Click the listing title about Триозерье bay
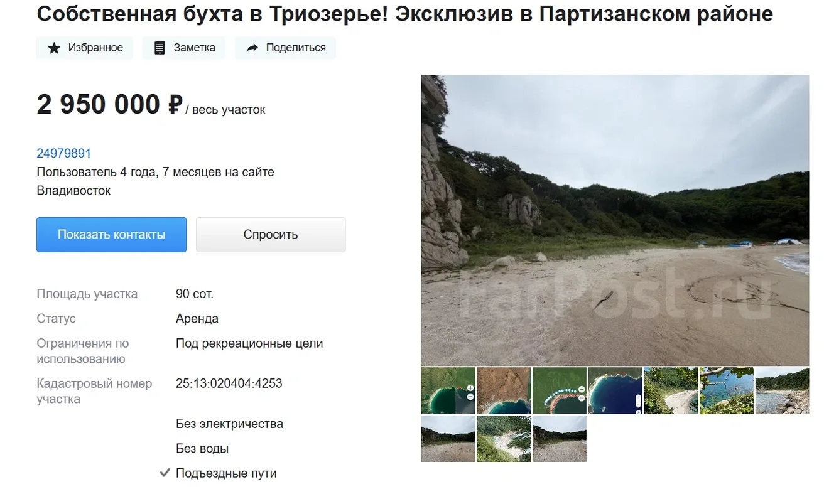This screenshot has height=504, width=824. (x=405, y=14)
